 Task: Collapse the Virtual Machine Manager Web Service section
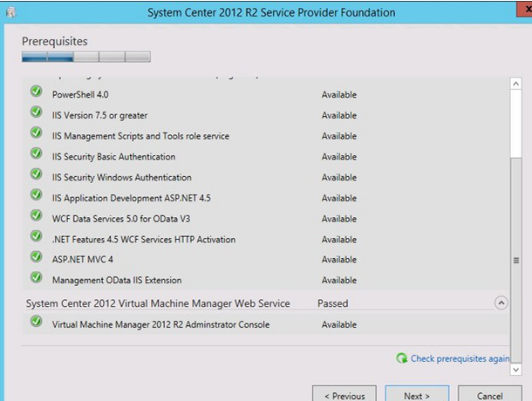(x=501, y=302)
